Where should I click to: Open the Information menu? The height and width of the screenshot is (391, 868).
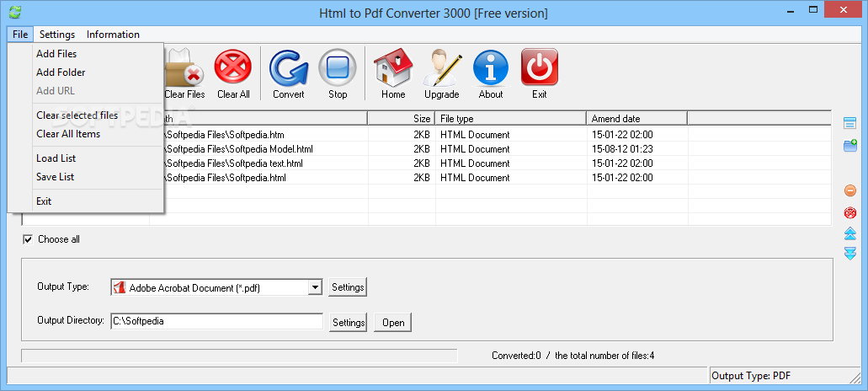(113, 35)
